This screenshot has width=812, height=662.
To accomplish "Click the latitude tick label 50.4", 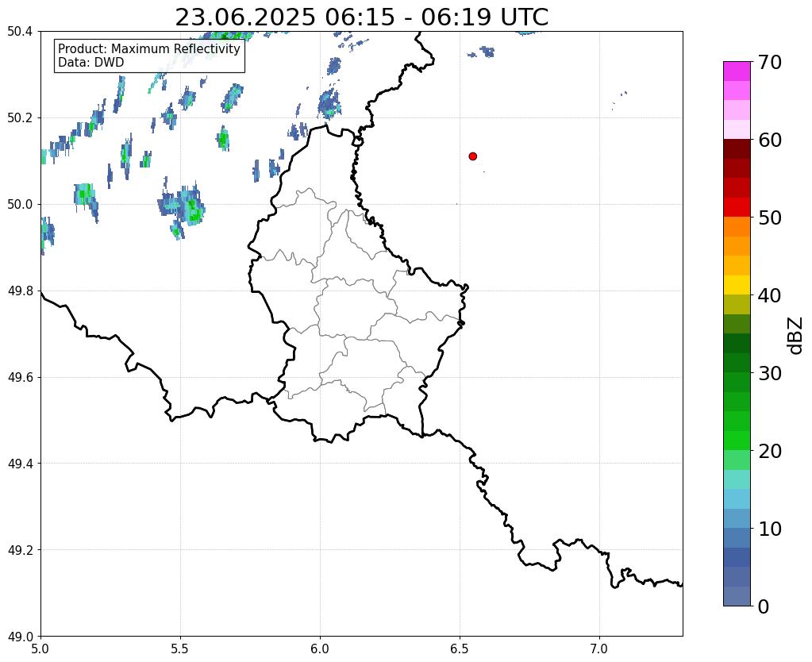I will pos(20,32).
